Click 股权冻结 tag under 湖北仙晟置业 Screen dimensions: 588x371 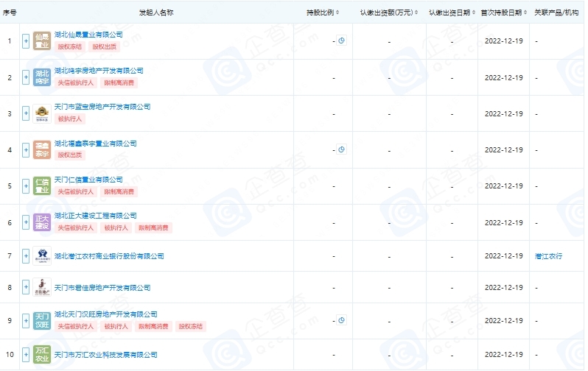[x=70, y=46]
